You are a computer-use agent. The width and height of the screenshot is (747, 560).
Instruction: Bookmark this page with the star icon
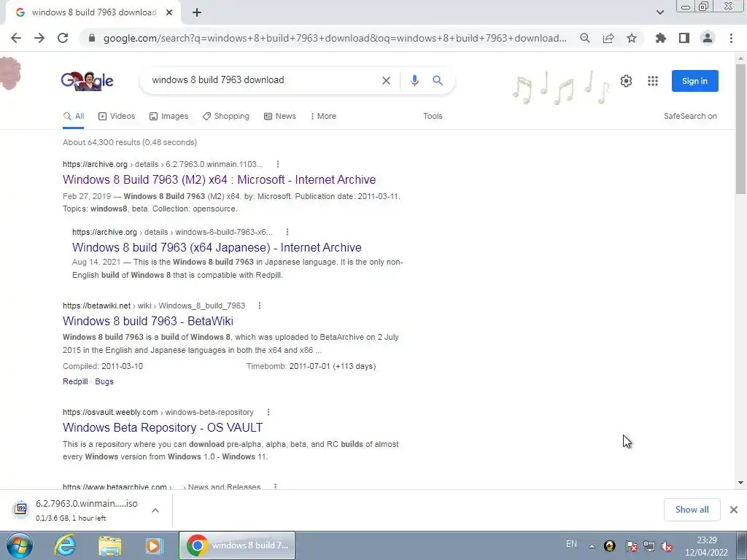click(632, 38)
